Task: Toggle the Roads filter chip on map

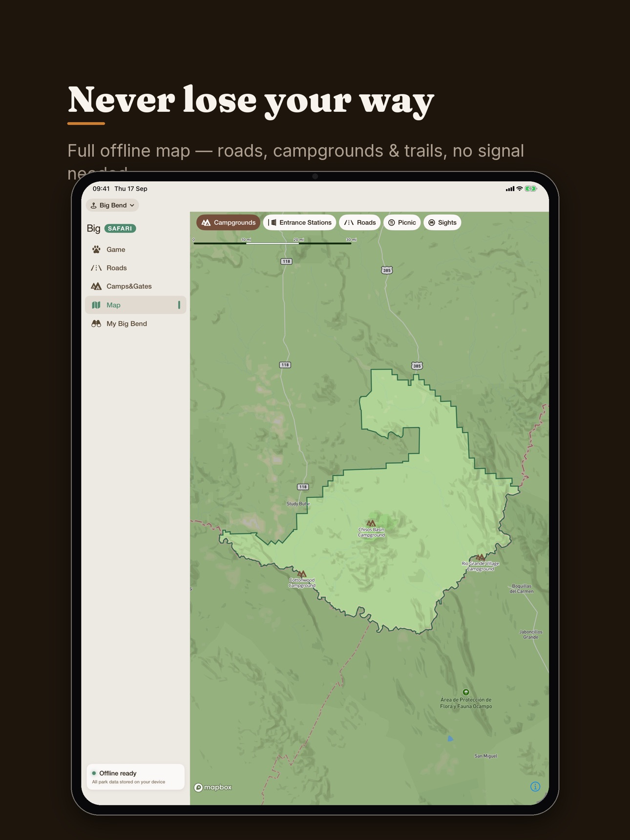Action: click(360, 222)
